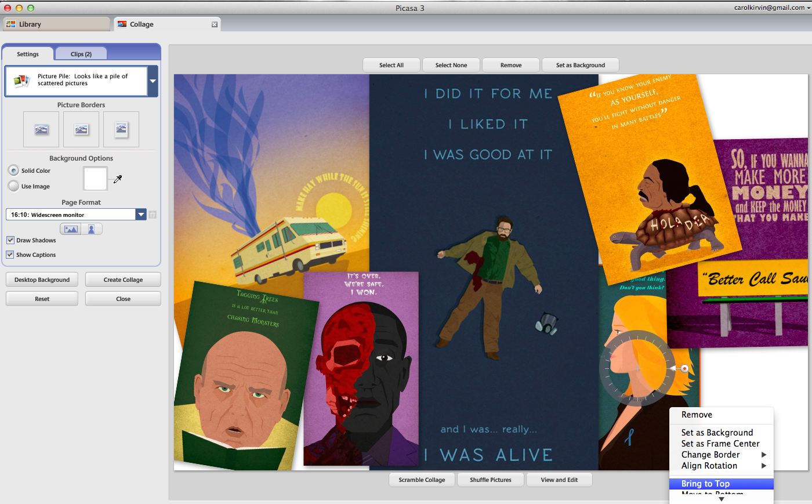
Task: Click the circular rotation dial on the collage
Action: pyautogui.click(x=637, y=368)
